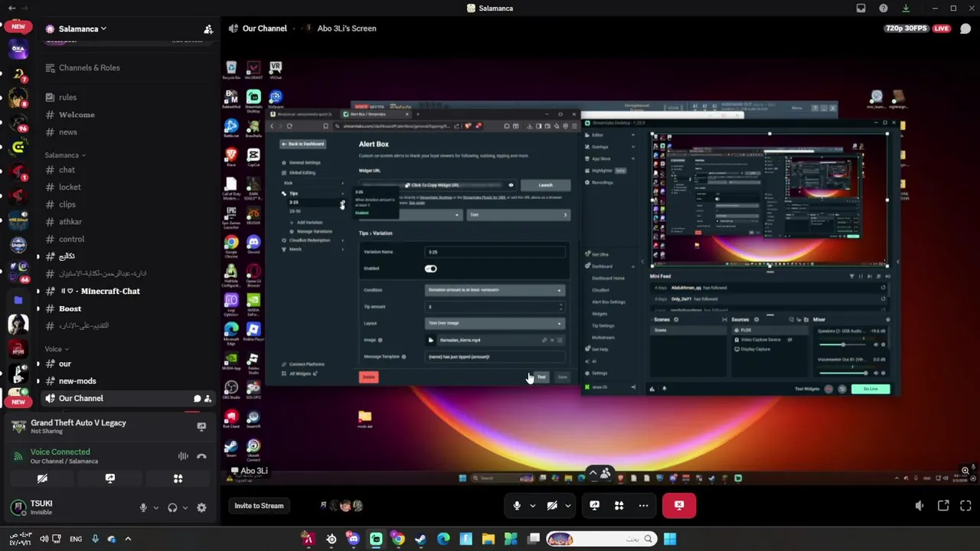Open the Our Channel voice chat bubble
This screenshot has width=980, height=551.
point(197,399)
